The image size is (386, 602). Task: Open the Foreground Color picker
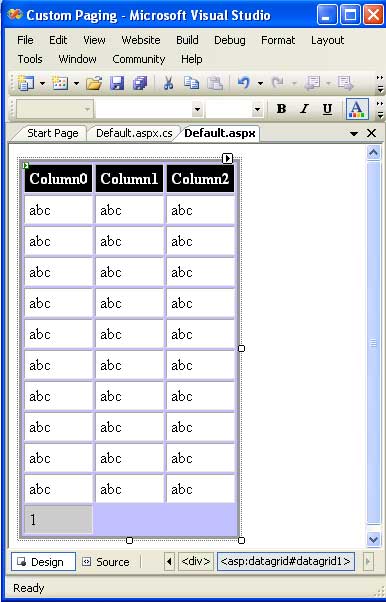pyautogui.click(x=357, y=109)
